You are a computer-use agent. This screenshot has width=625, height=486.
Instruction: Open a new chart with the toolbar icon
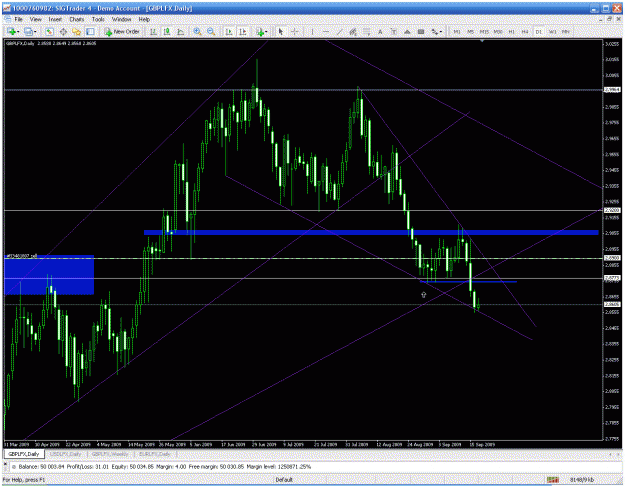(11, 31)
